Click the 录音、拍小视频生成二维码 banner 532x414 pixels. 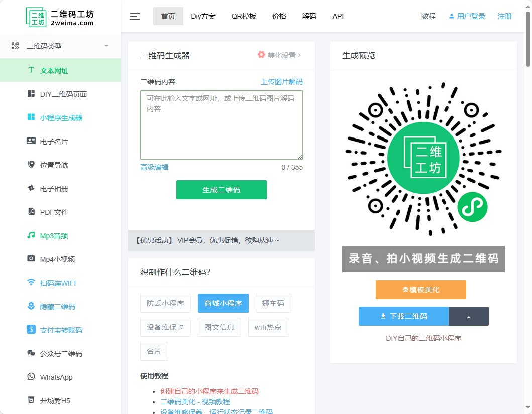[423, 259]
